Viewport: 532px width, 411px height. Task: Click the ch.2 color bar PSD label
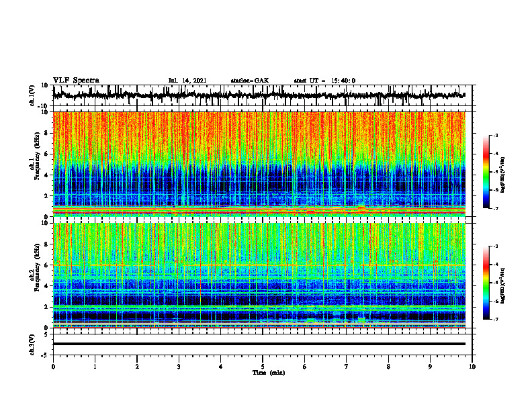[x=502, y=285]
